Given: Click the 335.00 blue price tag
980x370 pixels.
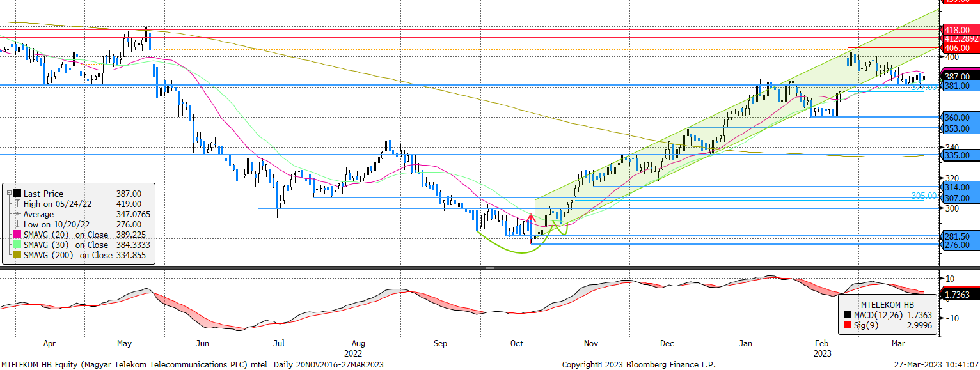Looking at the screenshot, I should tap(961, 155).
